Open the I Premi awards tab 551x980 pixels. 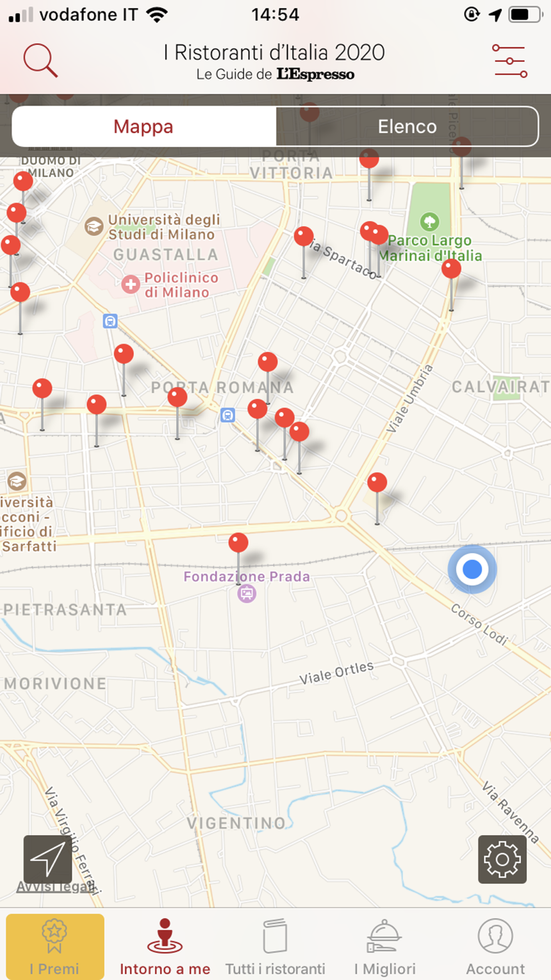click(55, 946)
